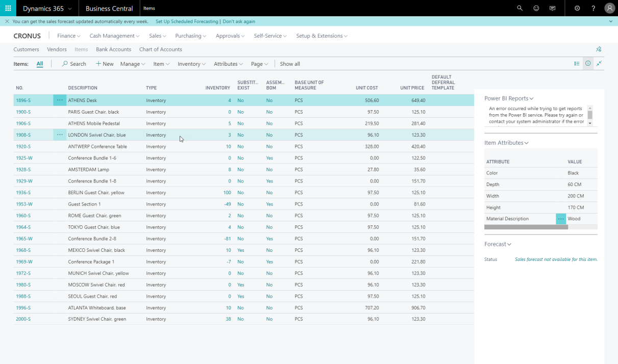Open row actions for LONDON Swivel Chair

coord(60,135)
